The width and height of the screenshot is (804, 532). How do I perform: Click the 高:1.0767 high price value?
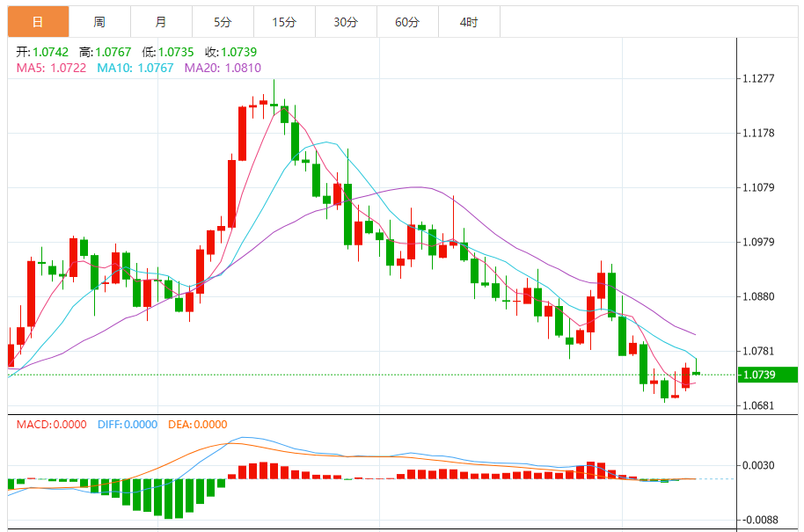click(105, 52)
